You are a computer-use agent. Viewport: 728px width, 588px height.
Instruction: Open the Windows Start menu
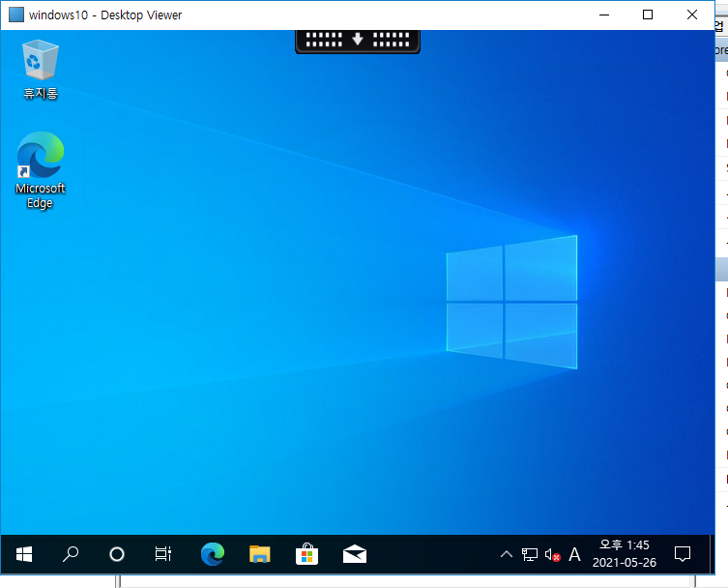pyautogui.click(x=24, y=554)
